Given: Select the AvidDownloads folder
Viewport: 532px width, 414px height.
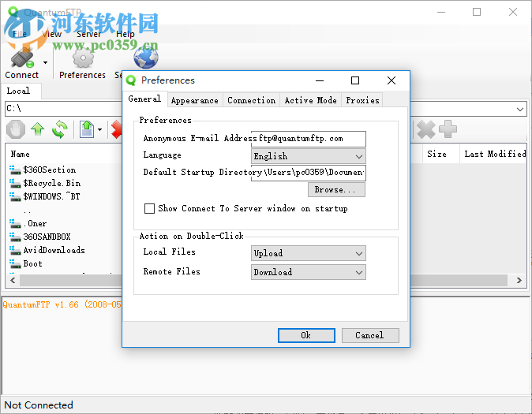Looking at the screenshot, I should pyautogui.click(x=54, y=250).
